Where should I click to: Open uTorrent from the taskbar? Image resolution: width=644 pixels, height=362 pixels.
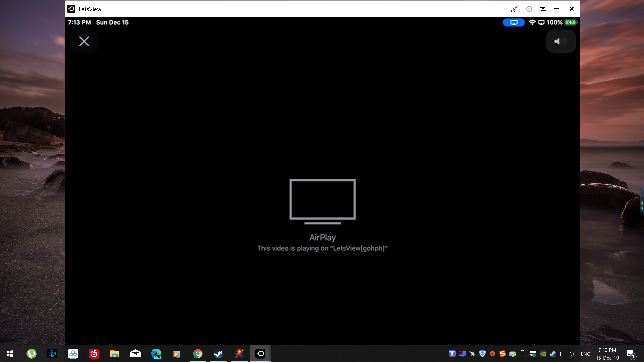click(x=32, y=353)
